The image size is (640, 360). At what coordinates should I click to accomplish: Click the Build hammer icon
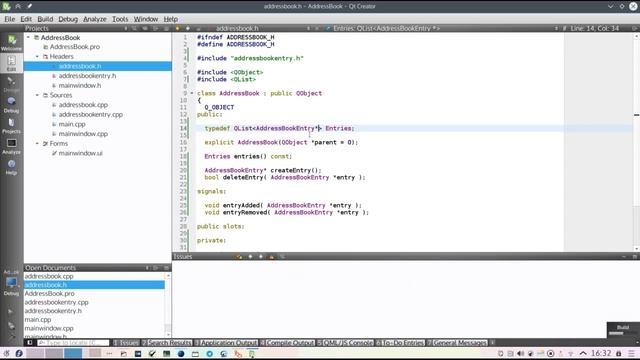click(11, 337)
